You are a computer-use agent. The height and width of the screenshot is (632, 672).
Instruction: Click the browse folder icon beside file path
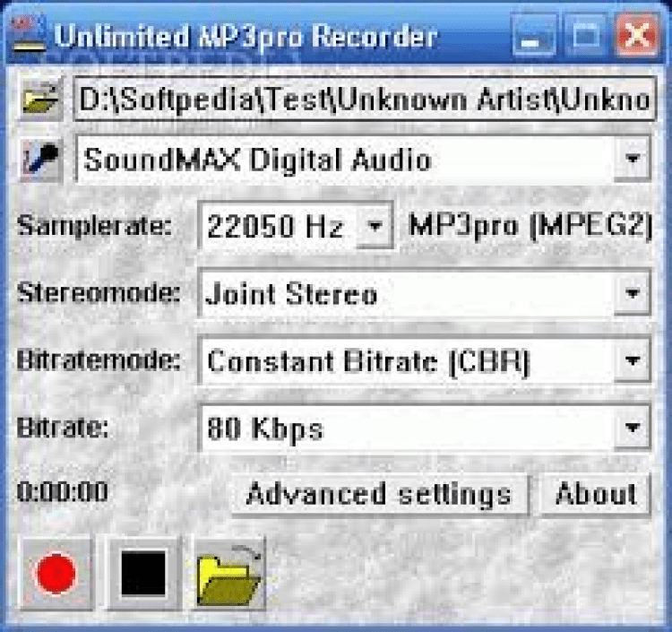[40, 99]
